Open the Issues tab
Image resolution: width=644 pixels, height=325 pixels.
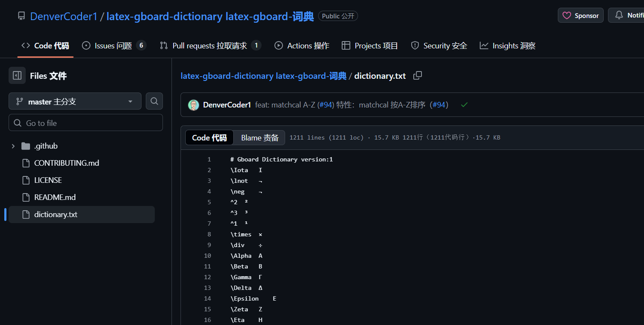tap(114, 46)
